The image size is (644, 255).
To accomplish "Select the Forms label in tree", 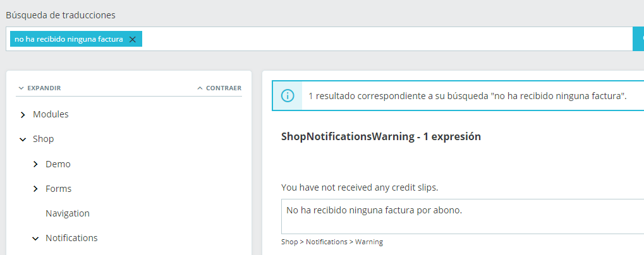I will click(x=58, y=189).
